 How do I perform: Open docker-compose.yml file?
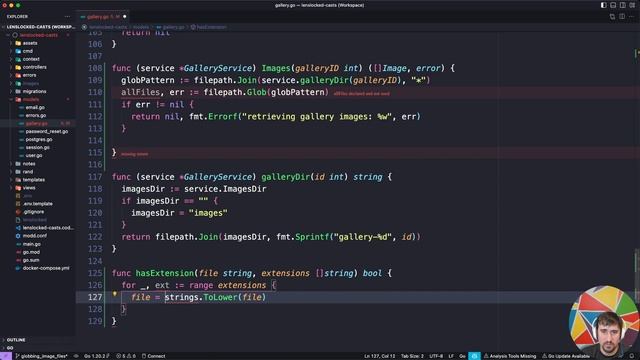coord(46,268)
